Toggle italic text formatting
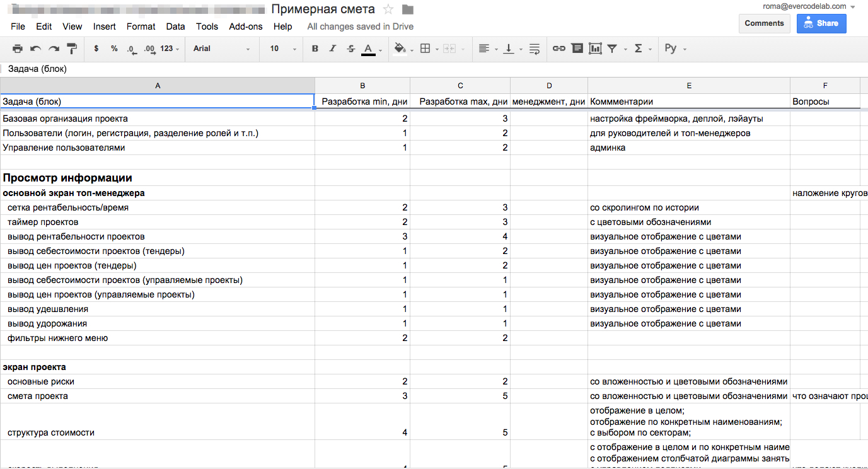Viewport: 868px width, 469px height. [333, 49]
